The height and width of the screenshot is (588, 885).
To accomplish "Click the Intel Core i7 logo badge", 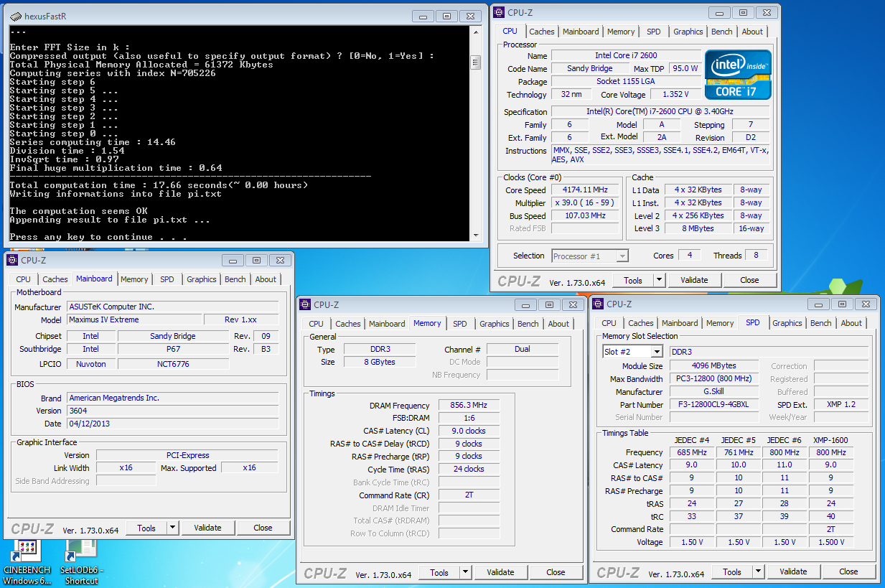I will pyautogui.click(x=738, y=75).
